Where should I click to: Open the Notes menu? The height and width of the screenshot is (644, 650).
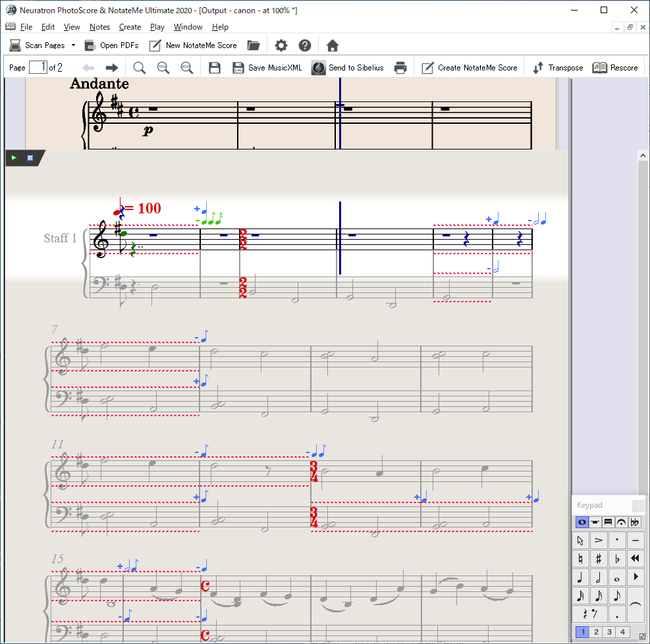99,27
